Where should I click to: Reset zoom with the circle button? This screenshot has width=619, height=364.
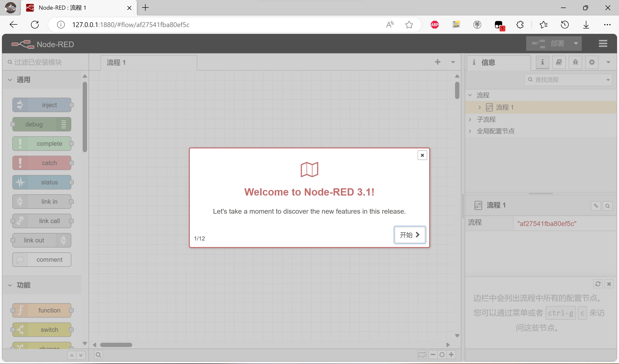click(442, 355)
